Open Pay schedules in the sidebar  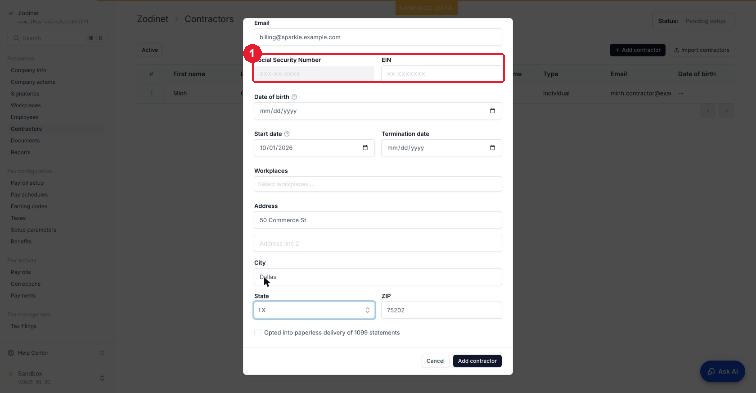click(29, 195)
